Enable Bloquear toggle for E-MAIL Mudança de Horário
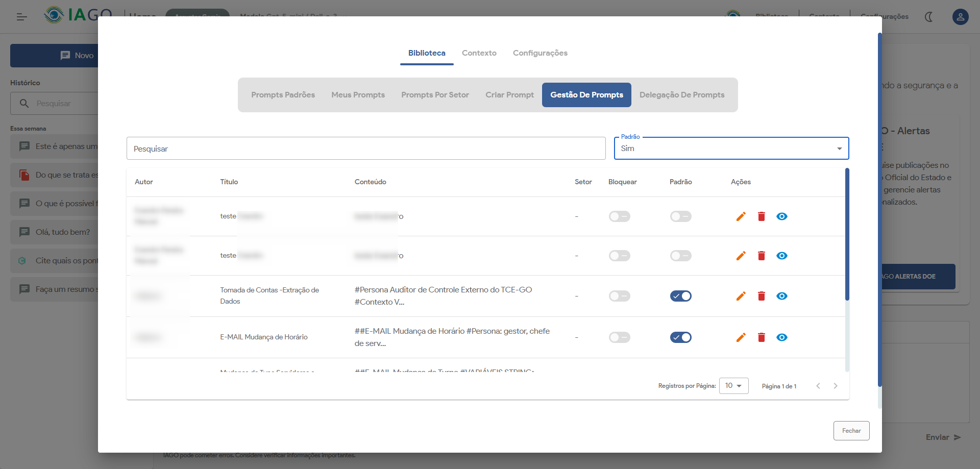Viewport: 980px width, 469px height. (x=619, y=337)
